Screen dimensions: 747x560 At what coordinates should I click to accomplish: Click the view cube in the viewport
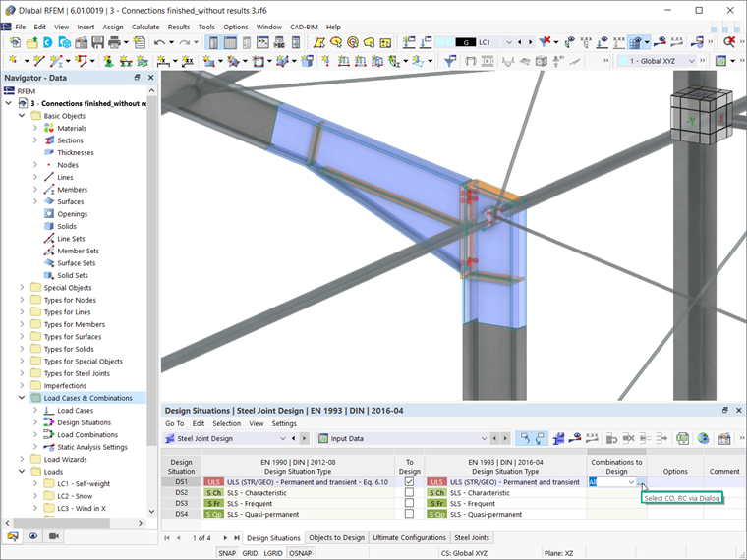[x=701, y=116]
